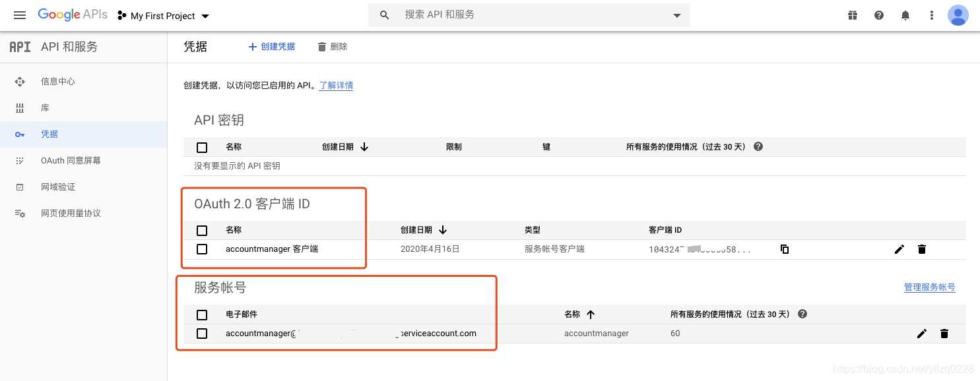Screen dimensions: 980x381
Task: Click the Google APIs logo
Action: [73, 15]
